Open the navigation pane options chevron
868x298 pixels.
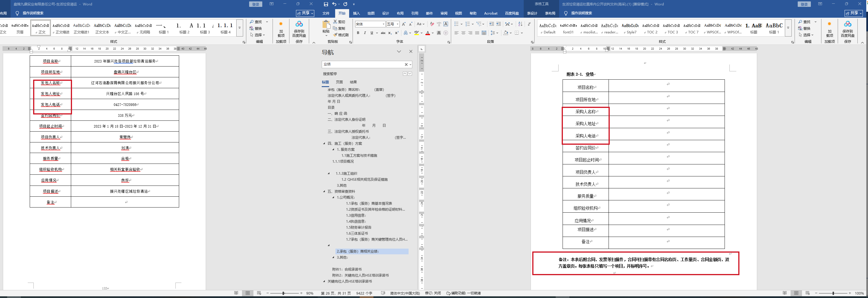(x=399, y=52)
